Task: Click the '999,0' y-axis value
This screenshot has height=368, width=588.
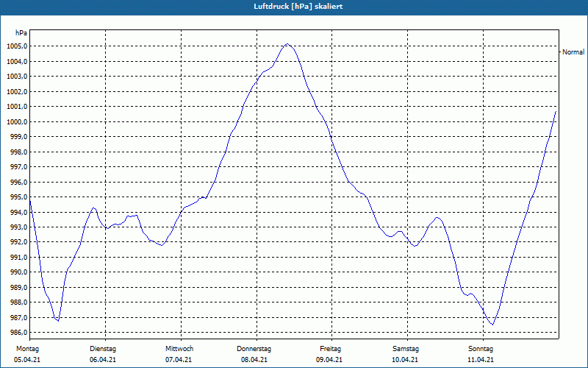Action: pyautogui.click(x=19, y=137)
